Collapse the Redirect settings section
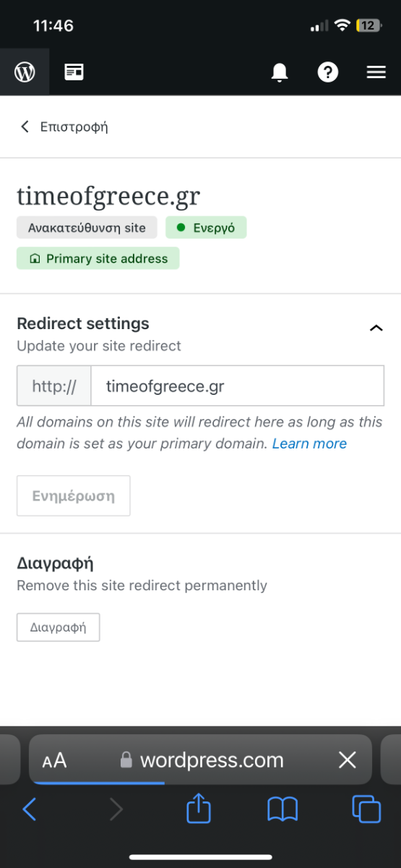Image resolution: width=401 pixels, height=868 pixels. pyautogui.click(x=376, y=328)
